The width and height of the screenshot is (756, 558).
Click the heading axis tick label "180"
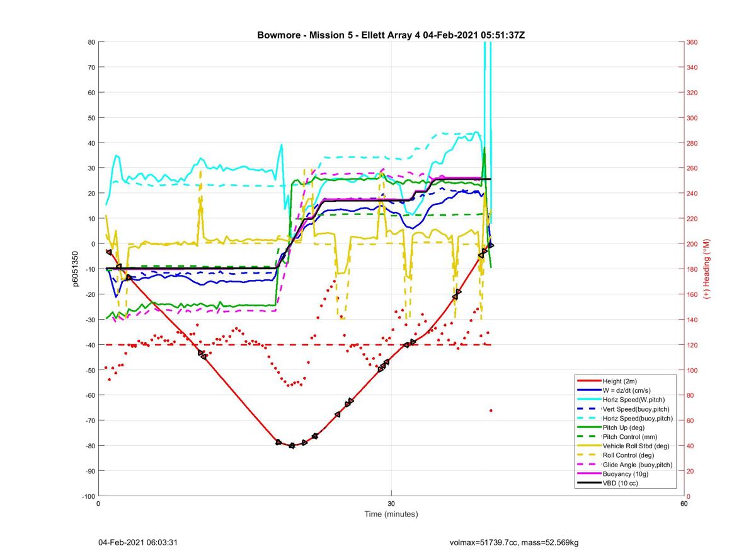(692, 269)
